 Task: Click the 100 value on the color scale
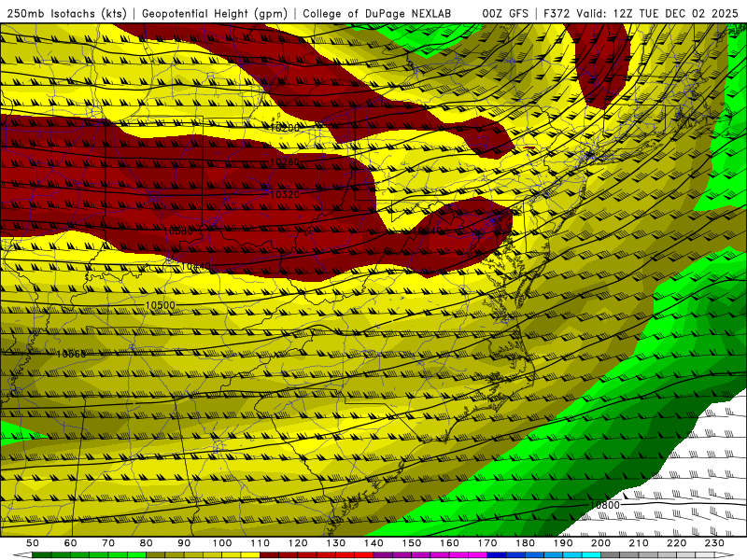[222, 543]
